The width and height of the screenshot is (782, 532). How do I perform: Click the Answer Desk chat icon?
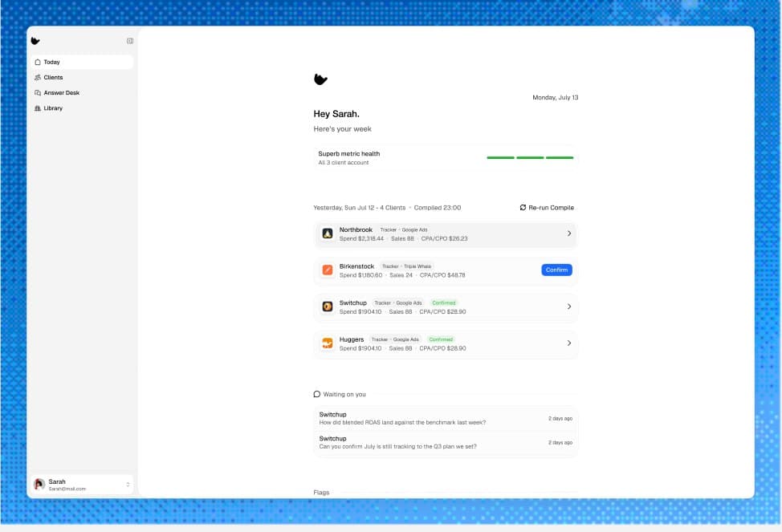click(x=38, y=93)
